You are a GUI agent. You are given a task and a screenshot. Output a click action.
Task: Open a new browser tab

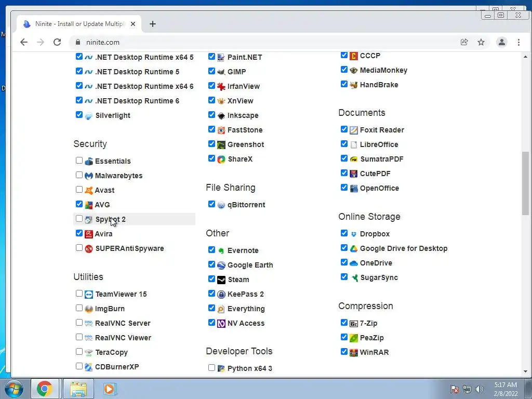click(153, 24)
